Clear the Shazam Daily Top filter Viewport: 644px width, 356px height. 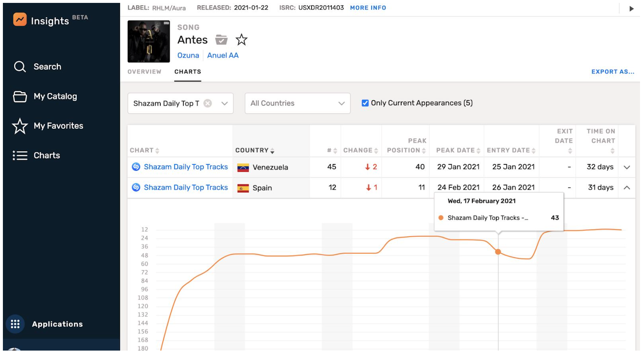point(208,103)
